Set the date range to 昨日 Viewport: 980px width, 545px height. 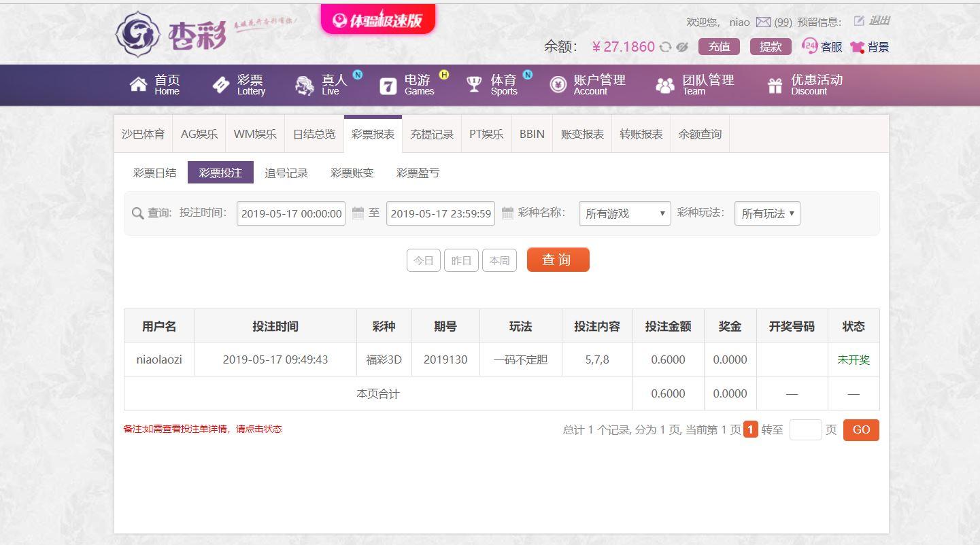461,260
